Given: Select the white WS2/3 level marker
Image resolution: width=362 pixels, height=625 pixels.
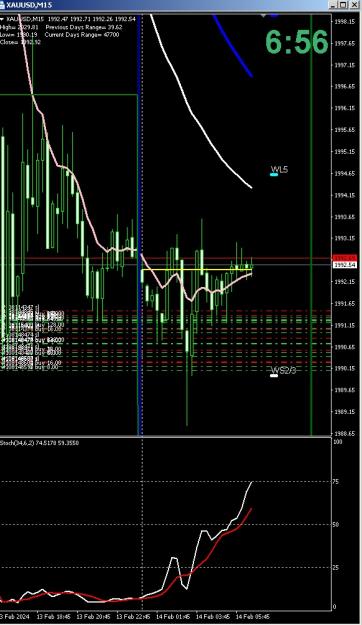Looking at the screenshot, I should 274,375.
